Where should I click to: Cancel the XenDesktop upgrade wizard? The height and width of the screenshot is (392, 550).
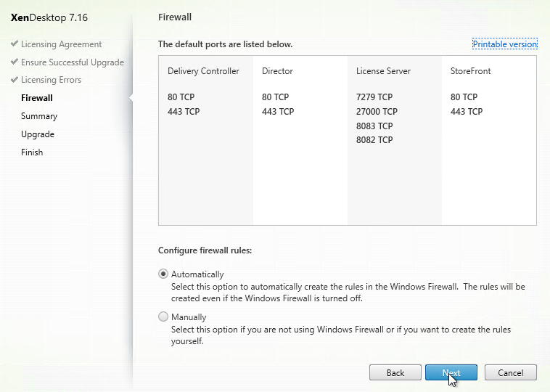click(510, 372)
